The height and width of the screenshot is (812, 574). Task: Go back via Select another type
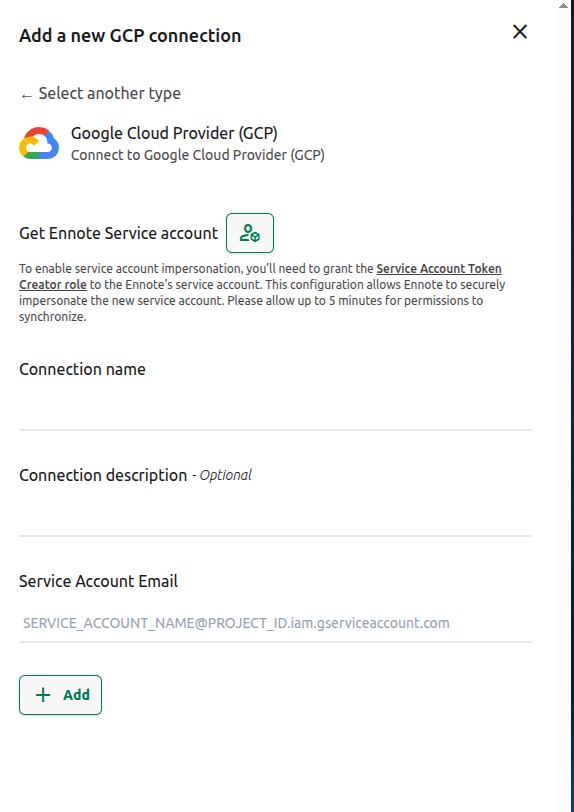coord(101,94)
